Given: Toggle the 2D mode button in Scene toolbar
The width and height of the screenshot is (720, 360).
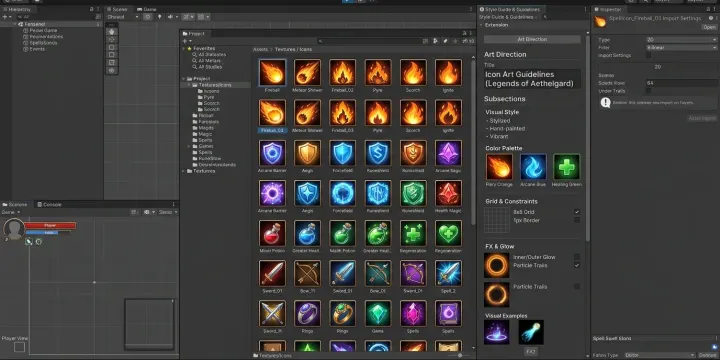Looking at the screenshot, I should (x=147, y=17).
